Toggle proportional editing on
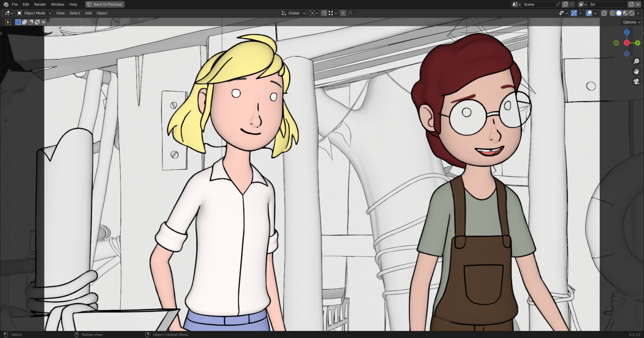 [343, 13]
